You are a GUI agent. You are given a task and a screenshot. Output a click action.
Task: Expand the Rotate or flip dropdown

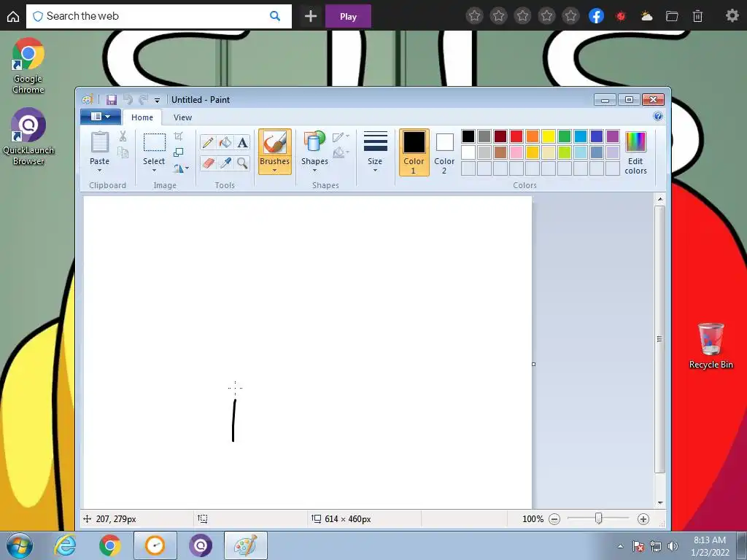[x=181, y=168]
